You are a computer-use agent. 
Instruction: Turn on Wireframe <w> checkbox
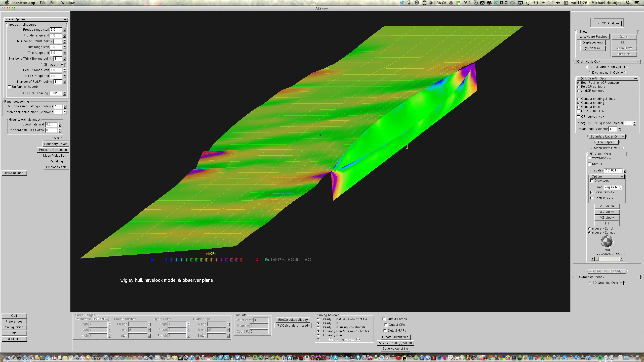(589, 158)
